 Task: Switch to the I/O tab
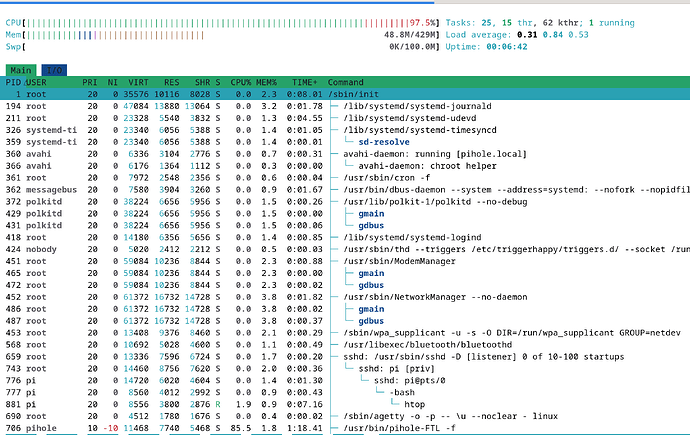[54, 70]
